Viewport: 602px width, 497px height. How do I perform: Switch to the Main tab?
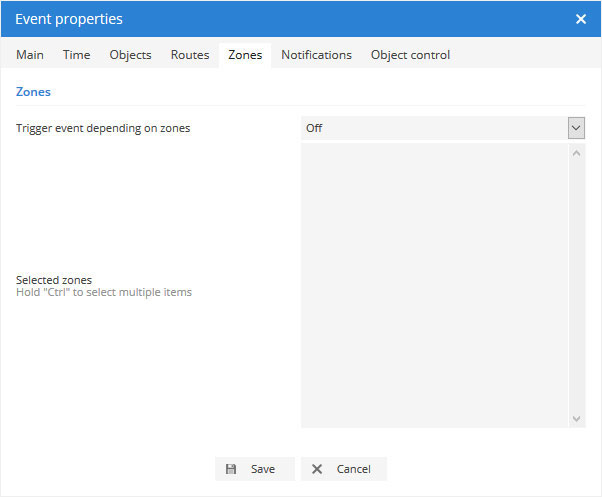(x=30, y=55)
